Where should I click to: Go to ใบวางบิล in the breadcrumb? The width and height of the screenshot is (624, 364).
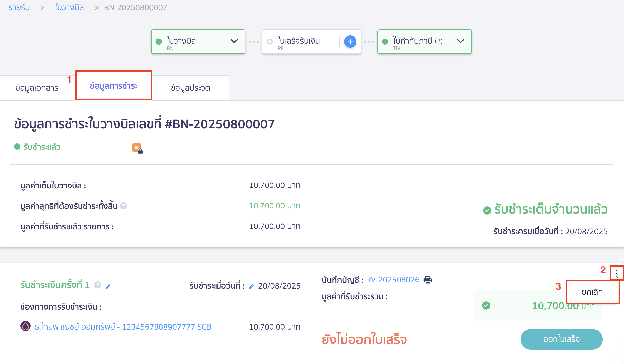coord(69,7)
